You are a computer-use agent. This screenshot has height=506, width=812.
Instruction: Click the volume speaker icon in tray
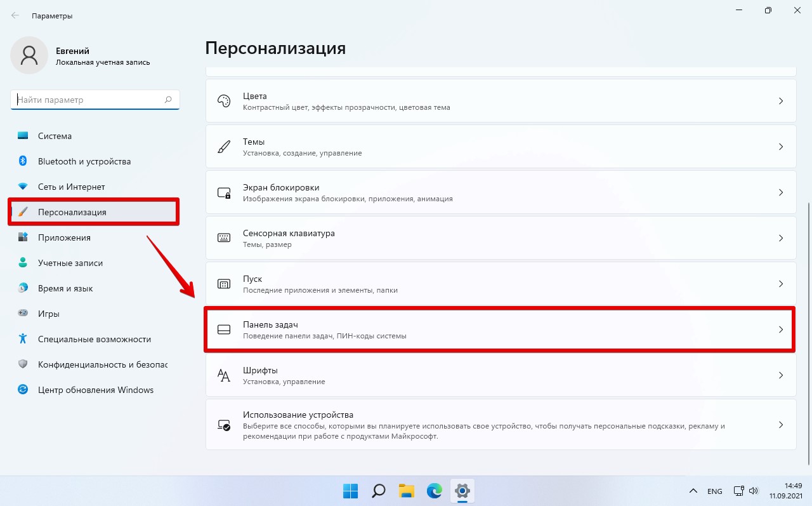754,491
